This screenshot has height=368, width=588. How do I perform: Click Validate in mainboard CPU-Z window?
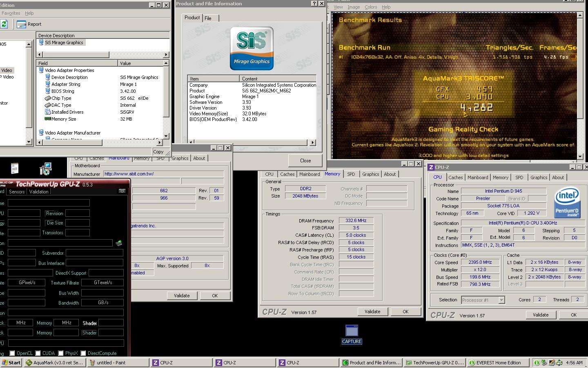click(182, 296)
